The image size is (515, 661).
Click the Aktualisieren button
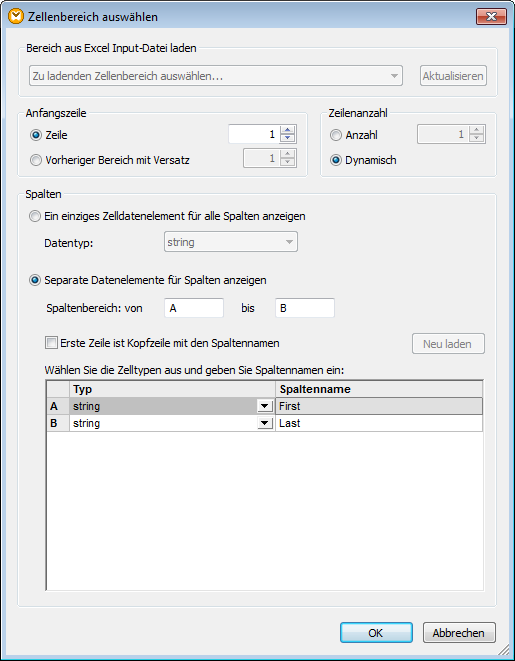[453, 76]
